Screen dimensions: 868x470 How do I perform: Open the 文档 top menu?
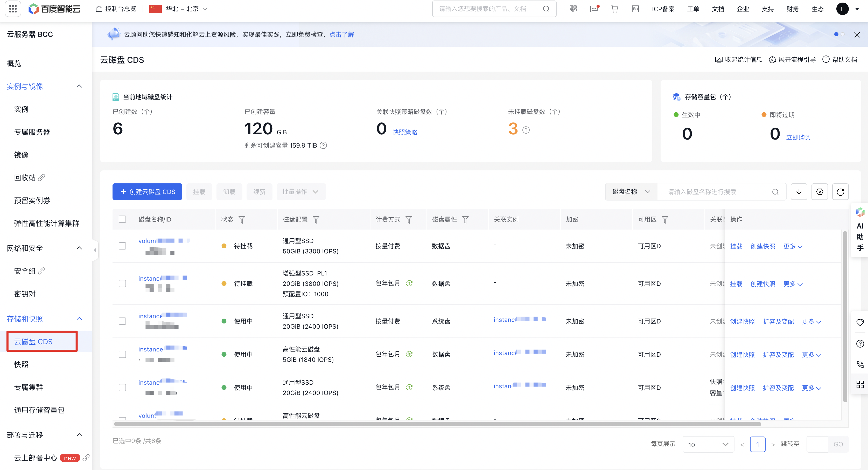[718, 9]
